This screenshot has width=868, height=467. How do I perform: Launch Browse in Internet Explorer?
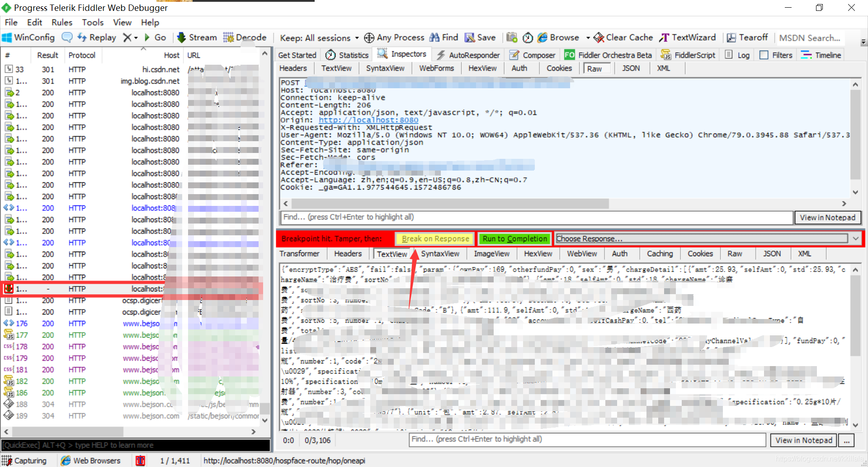coord(558,38)
